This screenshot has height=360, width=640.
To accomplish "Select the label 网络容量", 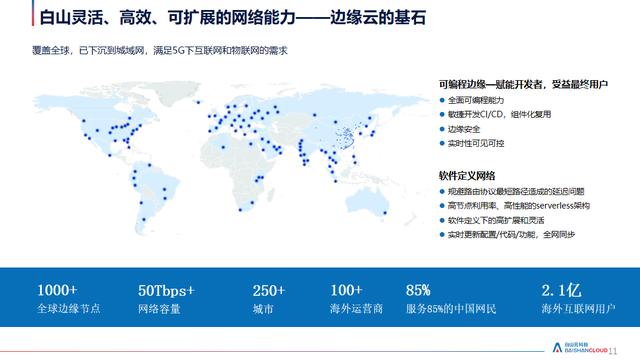I will [x=159, y=309].
